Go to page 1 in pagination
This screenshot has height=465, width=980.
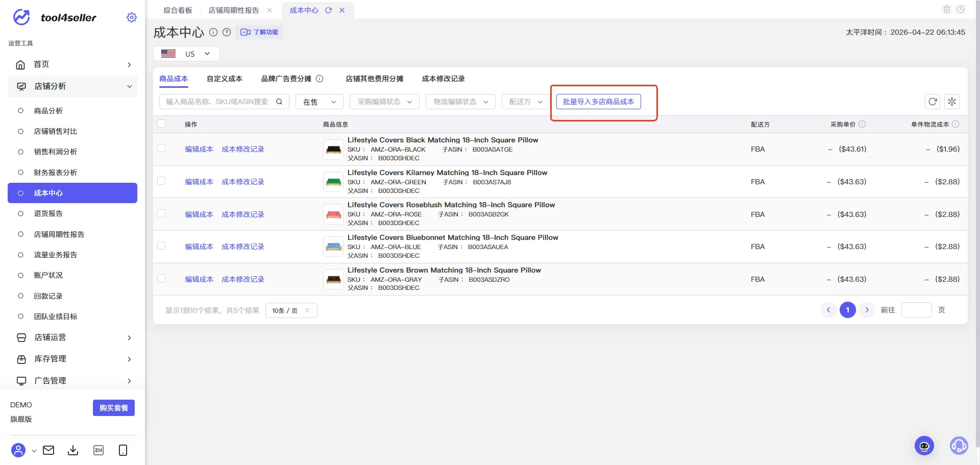coord(848,310)
